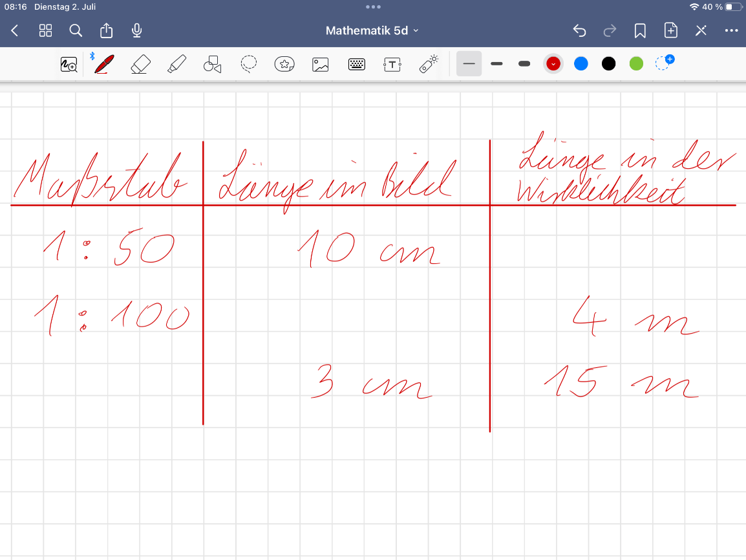Pick the blue pen color
Image resolution: width=746 pixels, height=560 pixels.
(581, 63)
